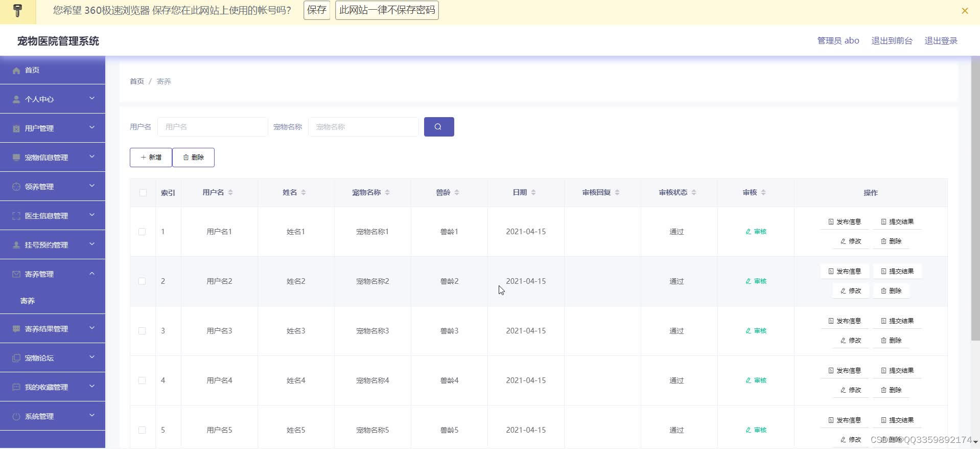Open the 首页 sidebar menu item
The width and height of the screenshot is (980, 449).
(53, 70)
